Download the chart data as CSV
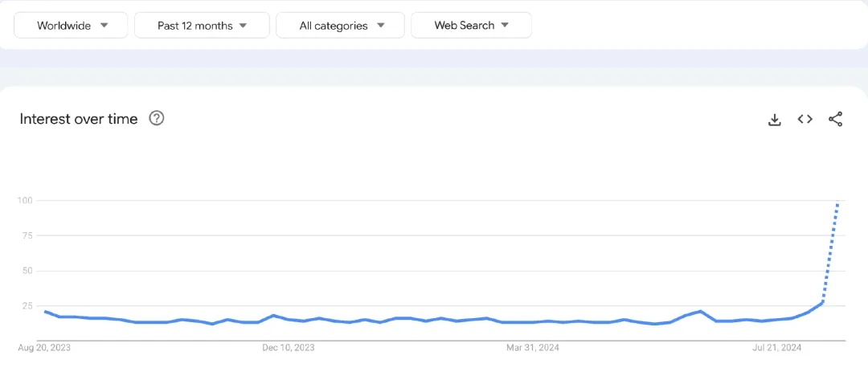Image resolution: width=868 pixels, height=376 pixels. pyautogui.click(x=775, y=119)
